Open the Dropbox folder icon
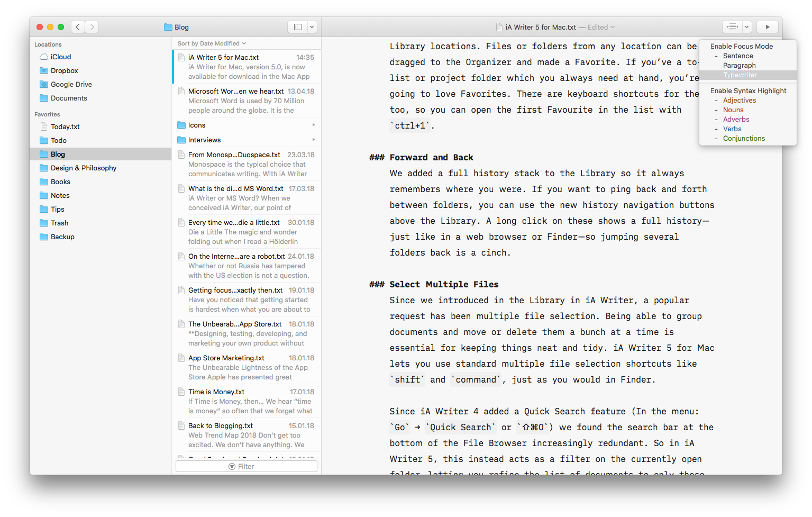Image resolution: width=812 pixels, height=517 pixels. (44, 70)
